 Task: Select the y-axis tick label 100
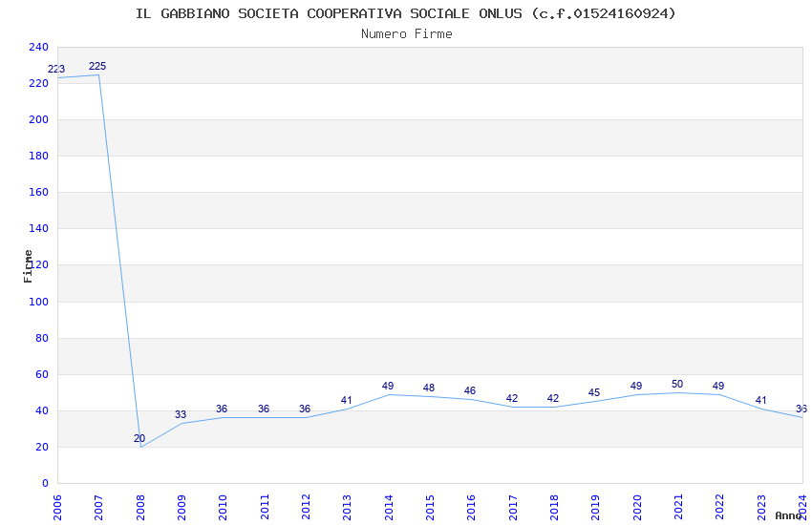pos(38,303)
